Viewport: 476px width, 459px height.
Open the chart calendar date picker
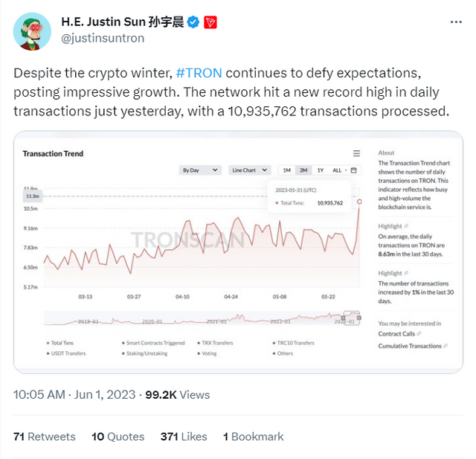click(354, 170)
